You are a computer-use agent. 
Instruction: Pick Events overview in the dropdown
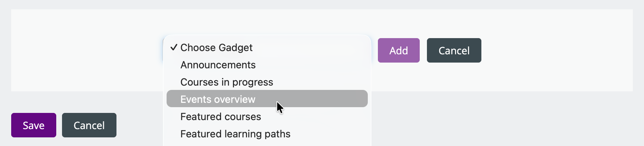[x=218, y=99]
